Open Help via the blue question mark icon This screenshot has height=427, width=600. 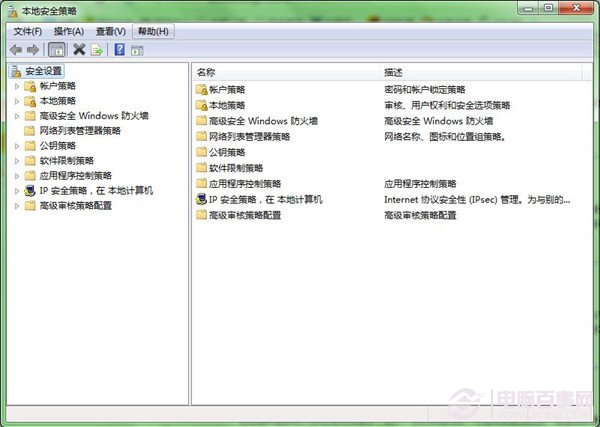(x=119, y=49)
